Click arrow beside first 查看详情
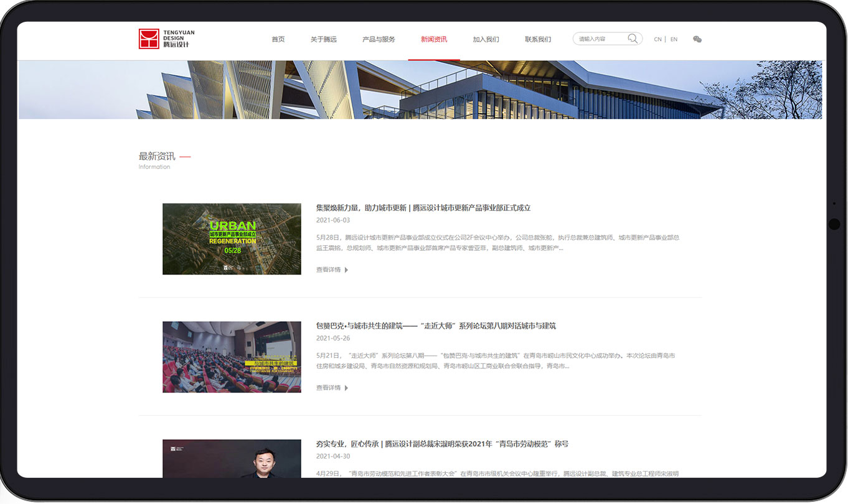 [x=346, y=270]
